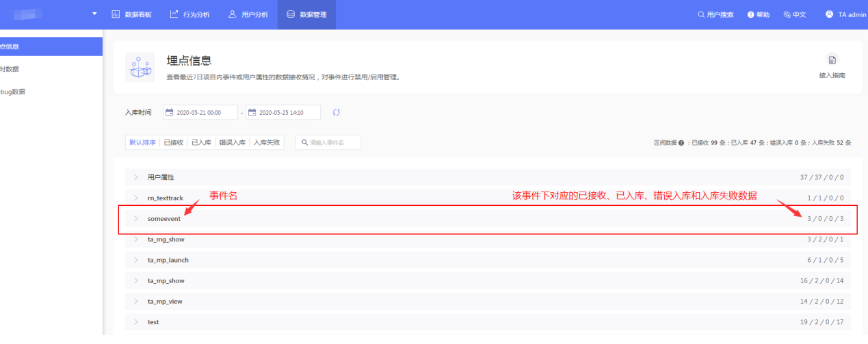Open the 数据看板 dashboard menu

point(133,14)
